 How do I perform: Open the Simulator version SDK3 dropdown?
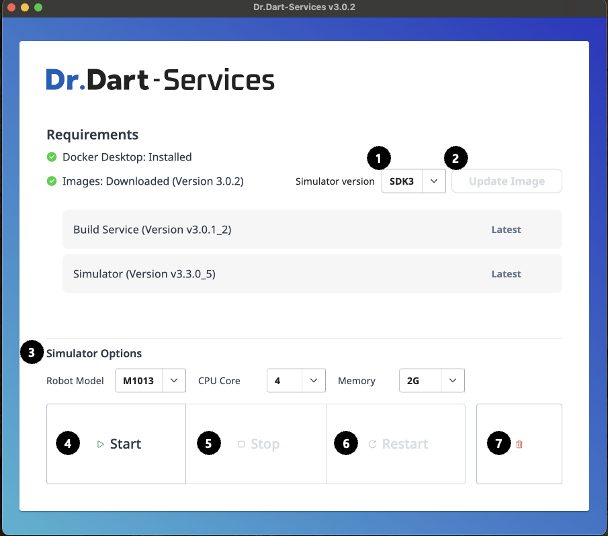pyautogui.click(x=412, y=181)
